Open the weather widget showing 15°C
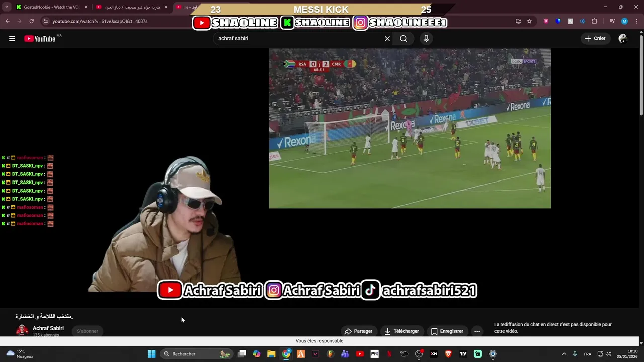The image size is (644, 362). (20, 354)
